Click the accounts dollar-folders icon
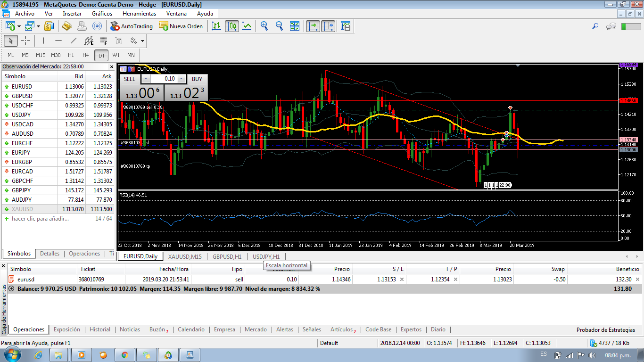The image size is (644, 362). 49,26
